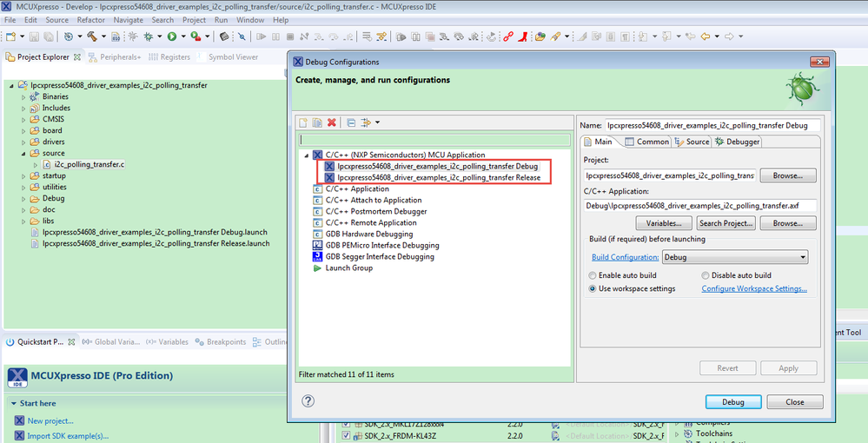Click the Search Project... button
Screen dimensions: 868x443
(x=726, y=223)
